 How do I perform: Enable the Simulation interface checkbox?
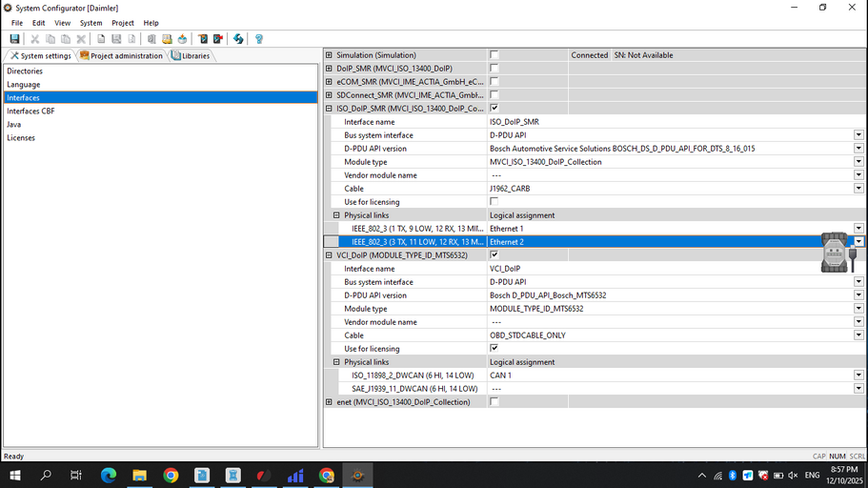pos(494,55)
